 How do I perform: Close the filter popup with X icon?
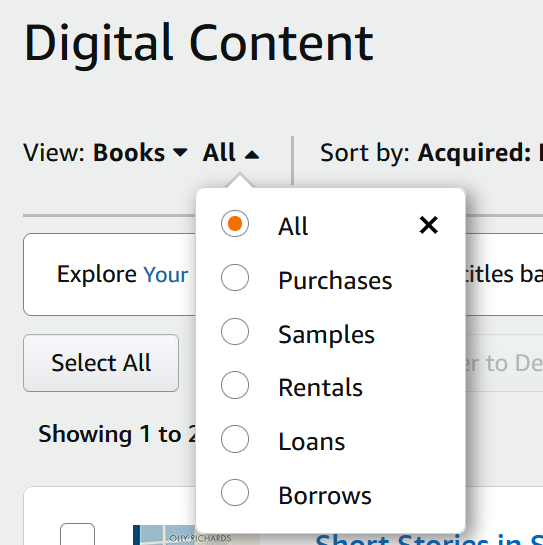point(429,225)
